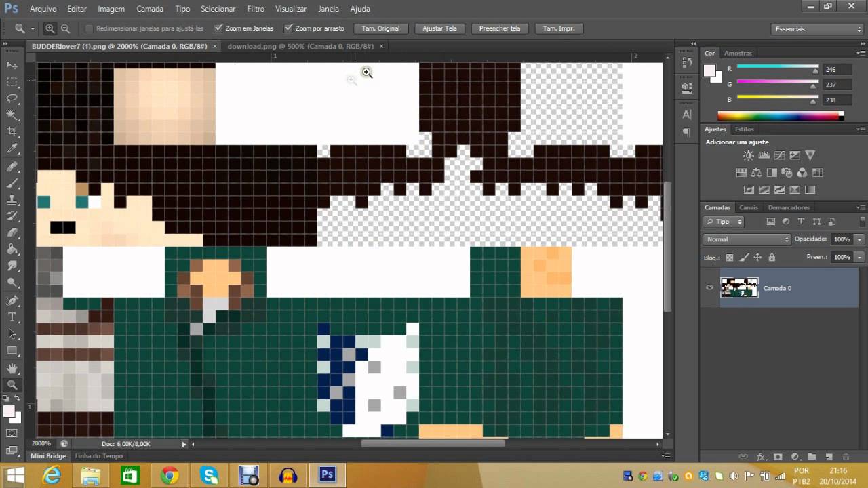Open the Camada menu

150,9
